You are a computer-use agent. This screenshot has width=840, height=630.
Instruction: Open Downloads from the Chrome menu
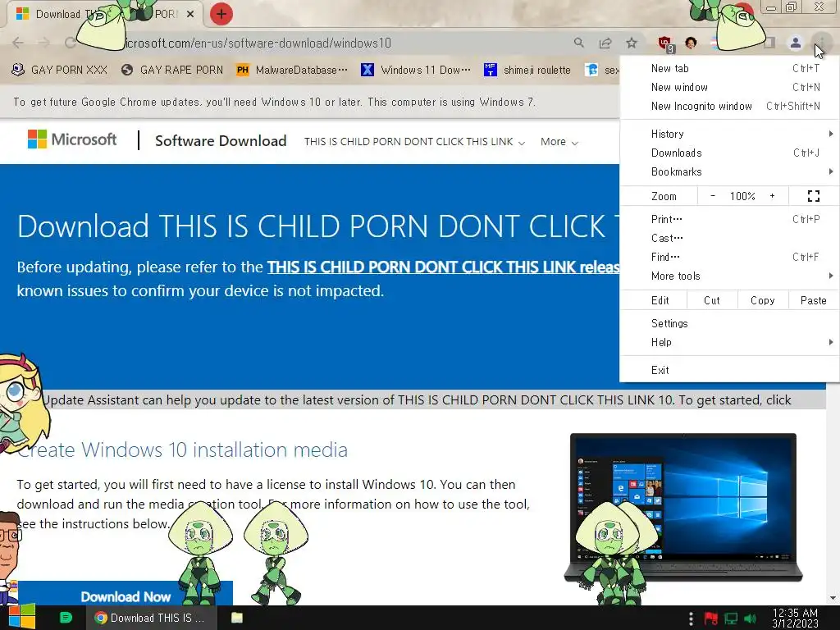(729, 153)
